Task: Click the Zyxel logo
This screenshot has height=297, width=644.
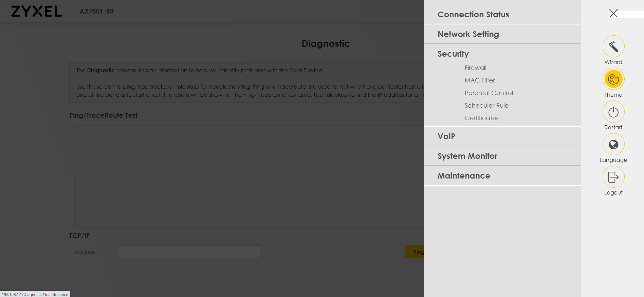Action: click(36, 11)
